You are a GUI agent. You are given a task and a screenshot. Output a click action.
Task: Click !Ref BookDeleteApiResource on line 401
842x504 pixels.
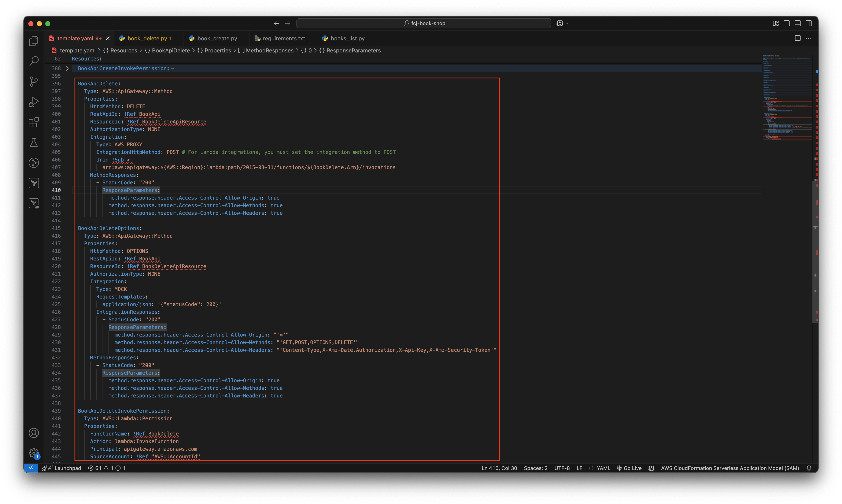[167, 122]
